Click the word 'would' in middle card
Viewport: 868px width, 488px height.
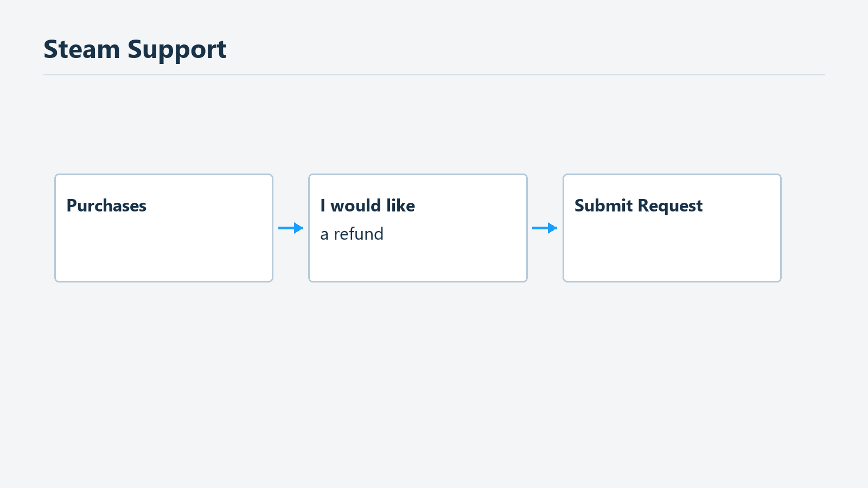(x=356, y=206)
